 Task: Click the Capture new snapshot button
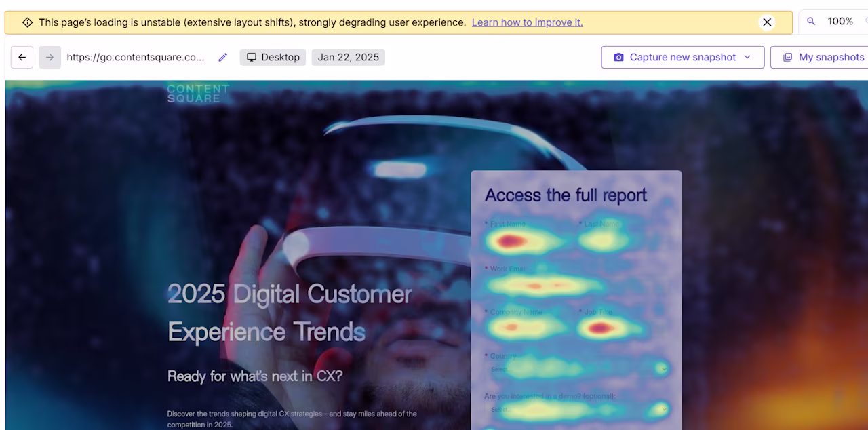[x=683, y=57]
